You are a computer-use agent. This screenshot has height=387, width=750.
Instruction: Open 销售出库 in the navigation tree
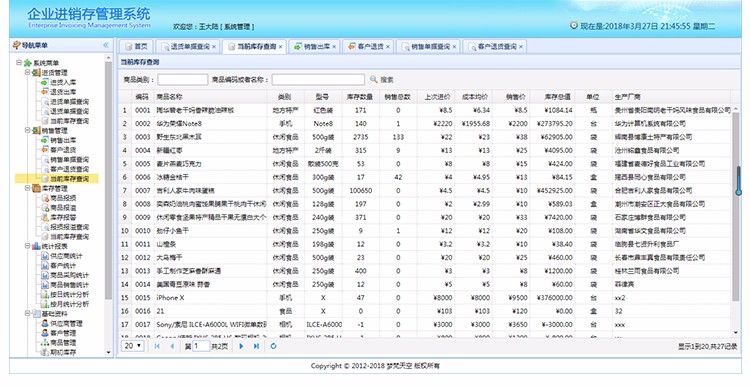pyautogui.click(x=63, y=140)
